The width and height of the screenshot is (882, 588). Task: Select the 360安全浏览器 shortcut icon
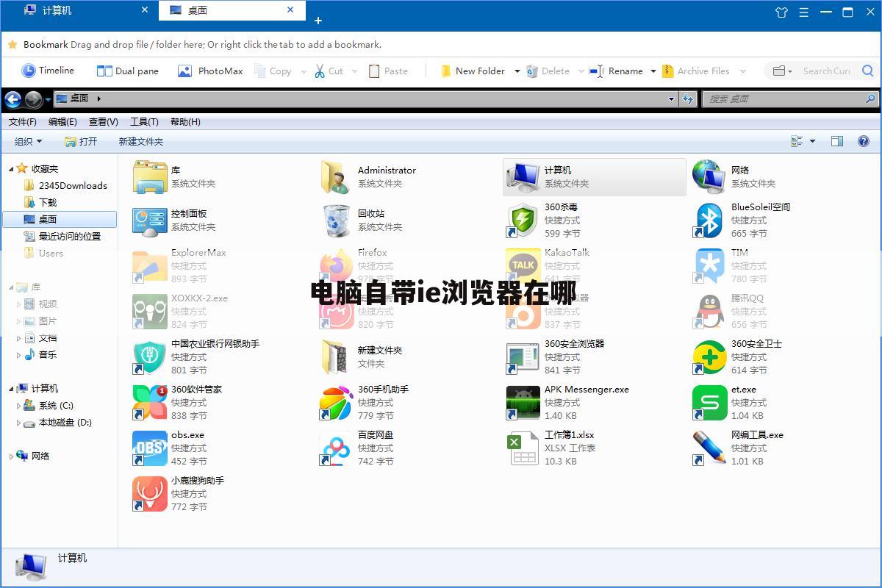click(523, 357)
